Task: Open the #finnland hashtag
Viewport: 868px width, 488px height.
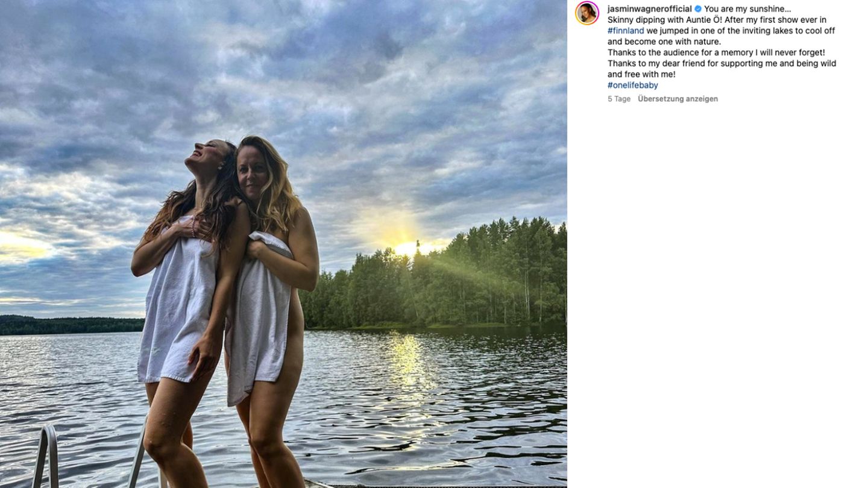Action: coord(626,31)
